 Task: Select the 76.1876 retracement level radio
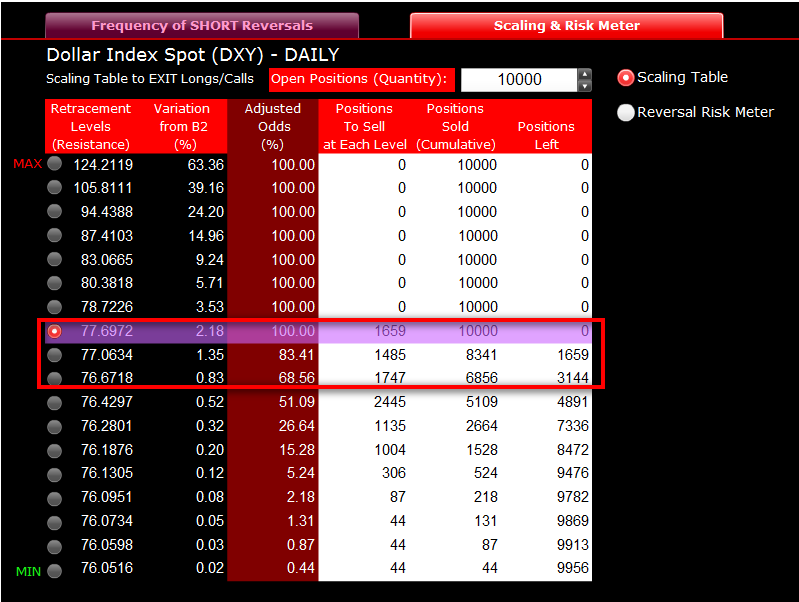point(55,451)
